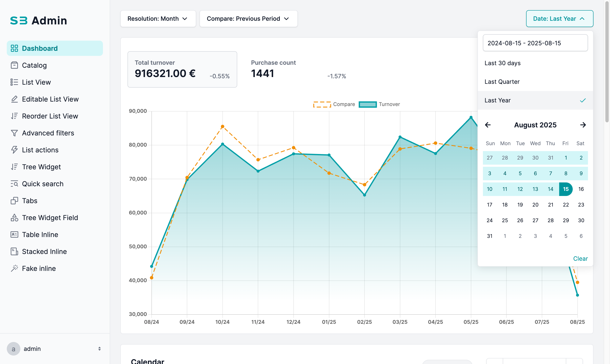Collapse the Date: Last Year dropdown

click(559, 19)
